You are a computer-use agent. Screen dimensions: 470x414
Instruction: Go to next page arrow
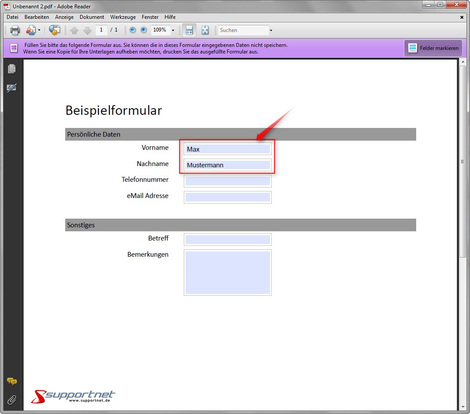pos(87,30)
